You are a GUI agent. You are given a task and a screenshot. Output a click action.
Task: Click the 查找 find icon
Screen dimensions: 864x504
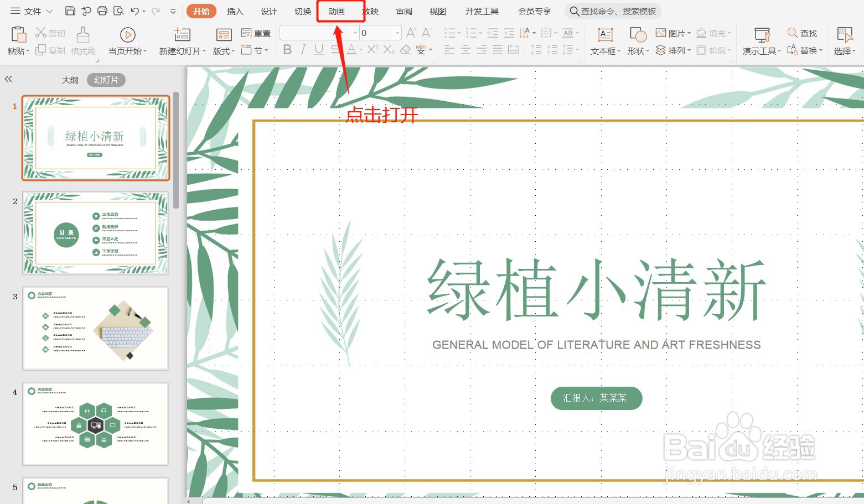(803, 33)
